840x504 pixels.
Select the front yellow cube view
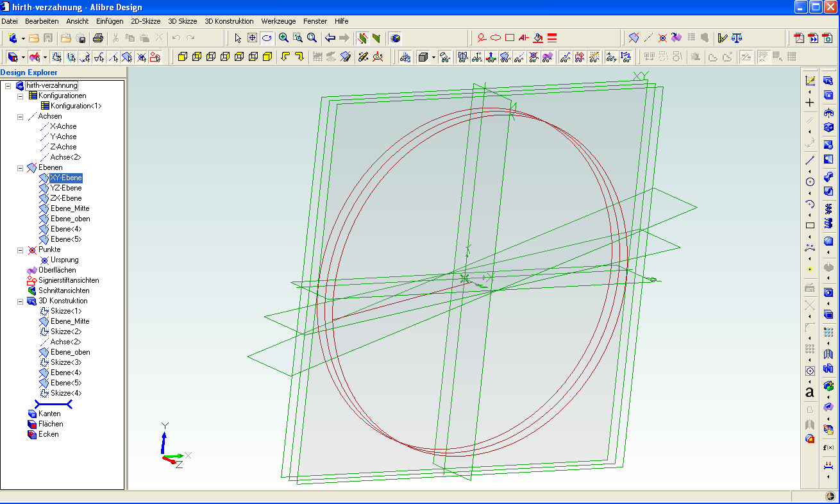coord(182,57)
